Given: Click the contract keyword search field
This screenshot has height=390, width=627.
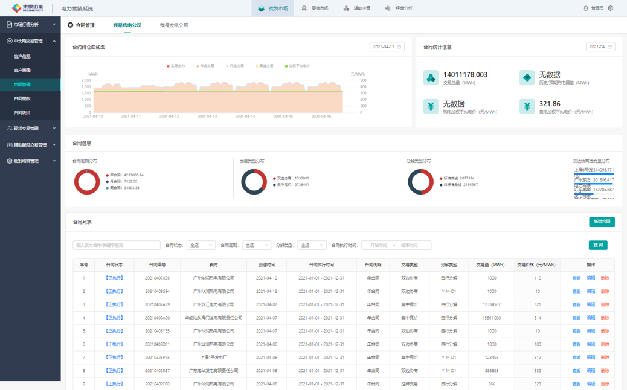Looking at the screenshot, I should (x=116, y=245).
